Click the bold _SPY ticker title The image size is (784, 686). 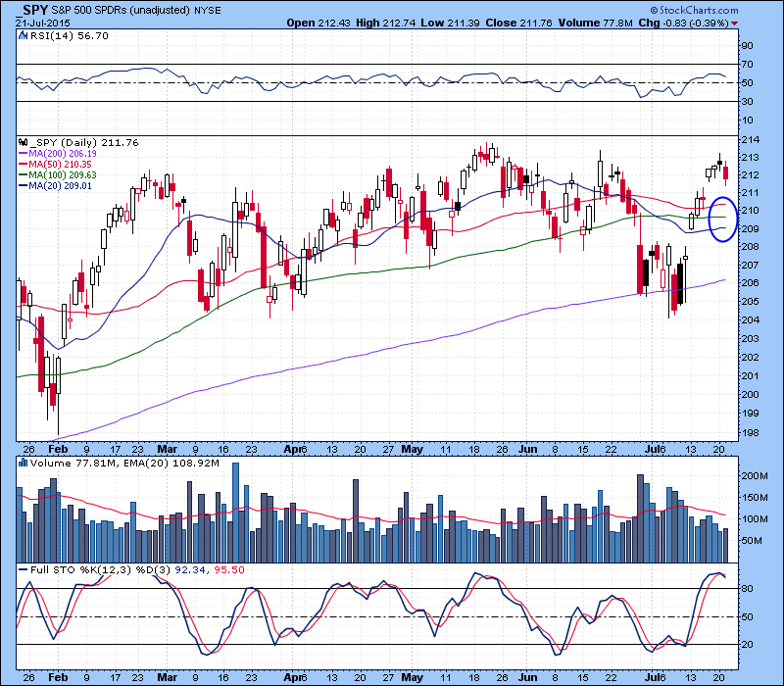pyautogui.click(x=32, y=10)
